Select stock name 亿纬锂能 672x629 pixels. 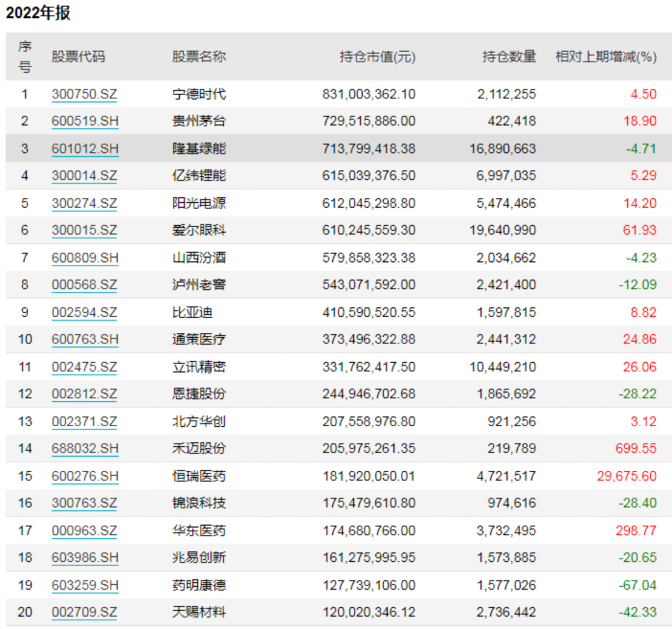pyautogui.click(x=199, y=175)
